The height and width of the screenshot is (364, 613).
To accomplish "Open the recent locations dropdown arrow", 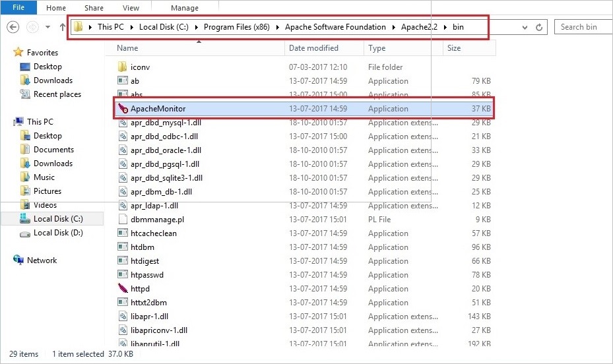I will coord(48,27).
